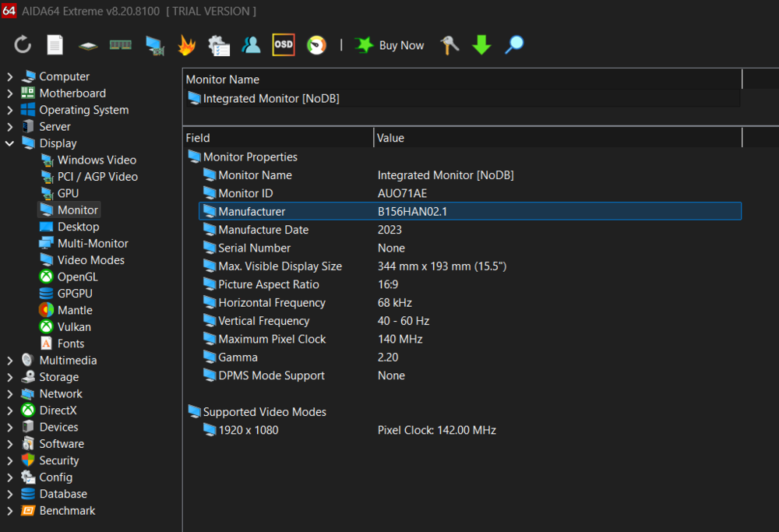Select the Manufacturer row
Screen dimensions: 779x532
470,211
